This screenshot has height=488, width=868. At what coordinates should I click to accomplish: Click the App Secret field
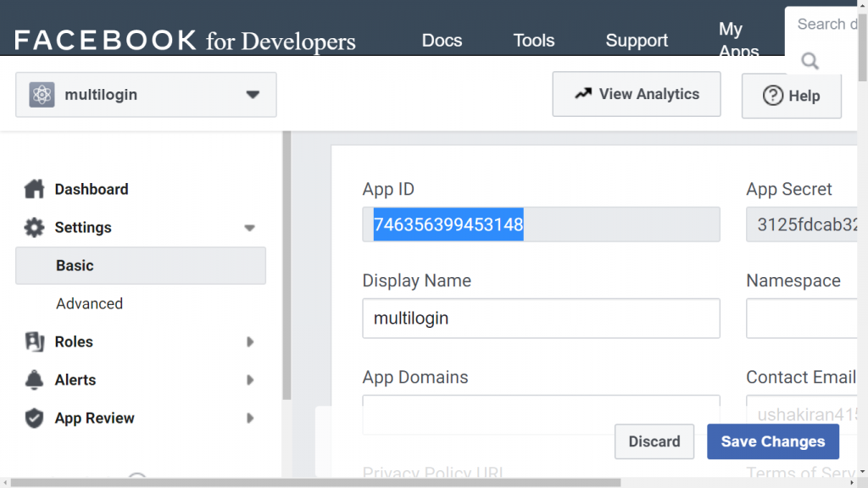(802, 225)
